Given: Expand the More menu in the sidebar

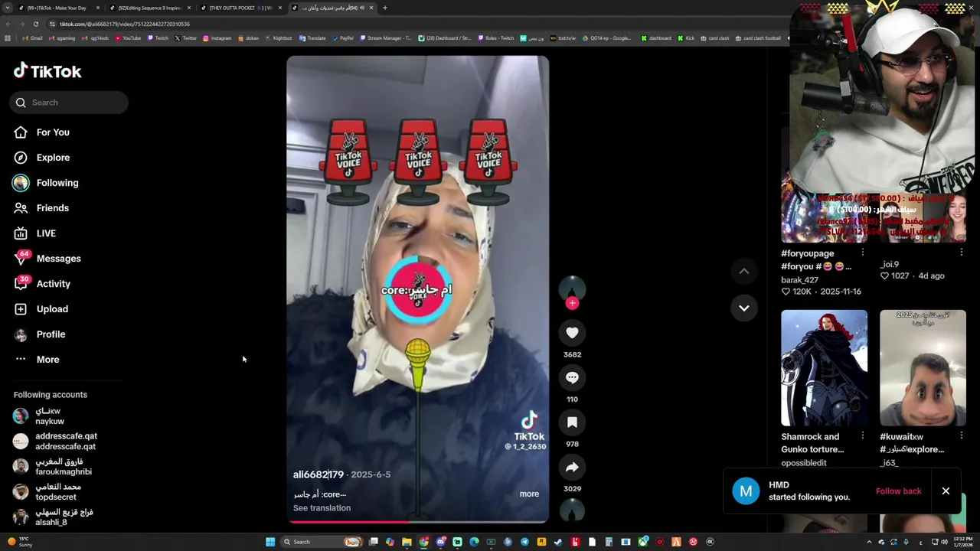Looking at the screenshot, I should click(47, 360).
